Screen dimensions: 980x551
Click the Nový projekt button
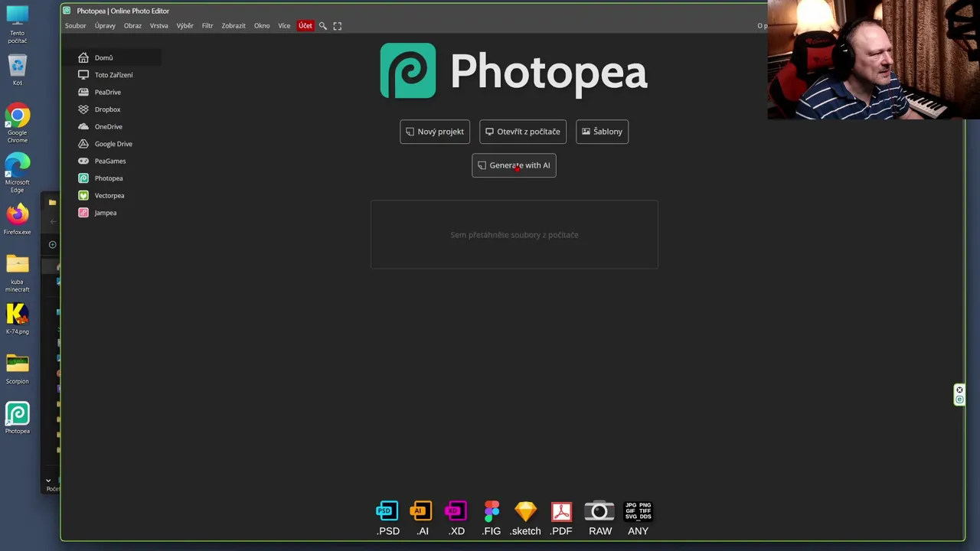click(435, 132)
